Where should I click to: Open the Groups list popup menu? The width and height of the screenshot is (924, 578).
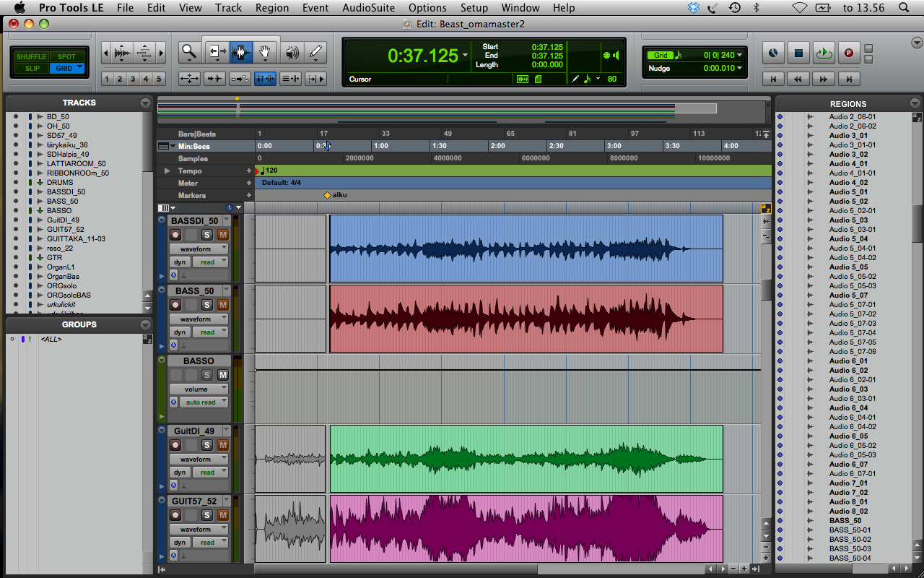pos(146,325)
